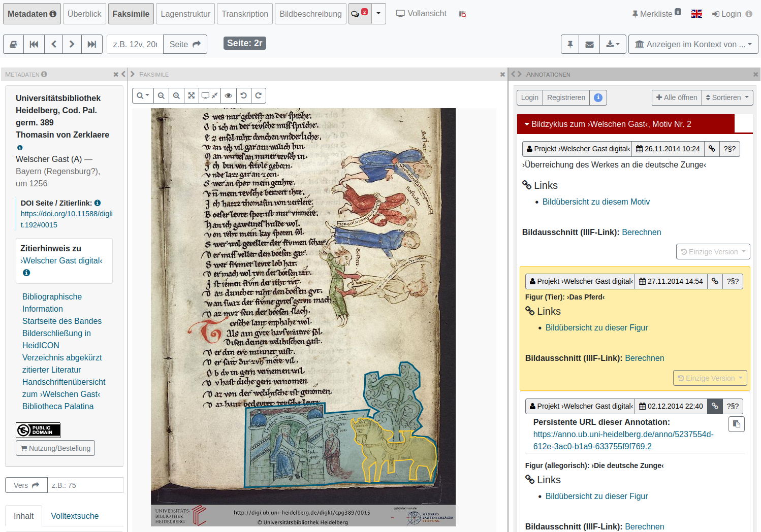The height and width of the screenshot is (532, 761).
Task: Collapse the Metadaten panel with the left chevron
Action: point(123,74)
